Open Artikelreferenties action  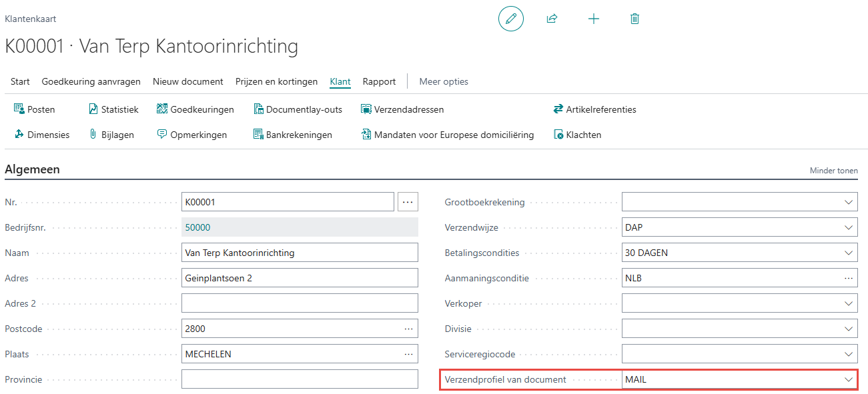[594, 109]
